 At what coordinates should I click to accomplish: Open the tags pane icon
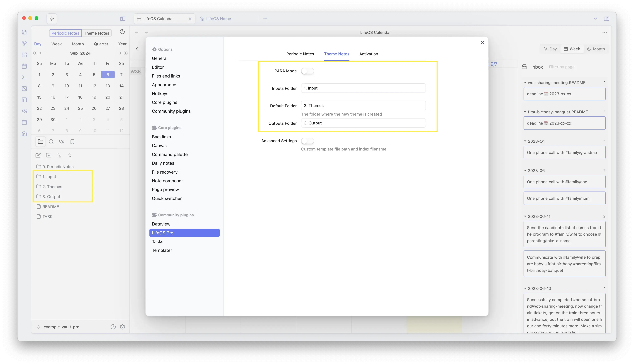pos(62,142)
